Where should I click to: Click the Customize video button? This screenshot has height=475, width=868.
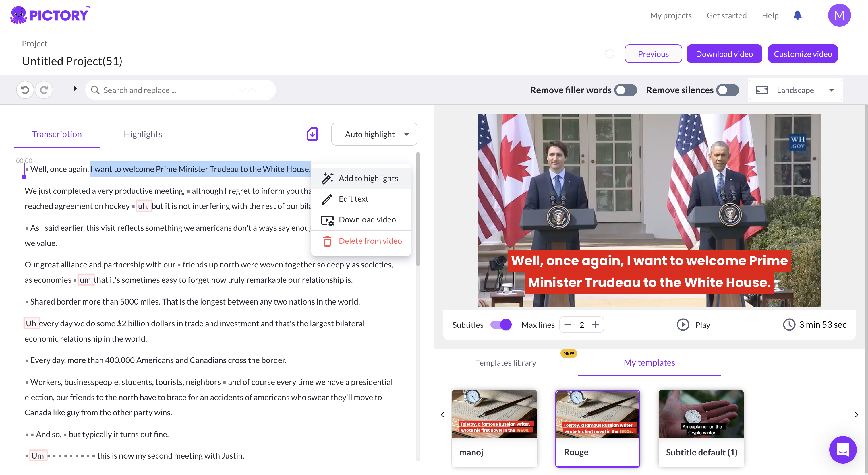(802, 54)
